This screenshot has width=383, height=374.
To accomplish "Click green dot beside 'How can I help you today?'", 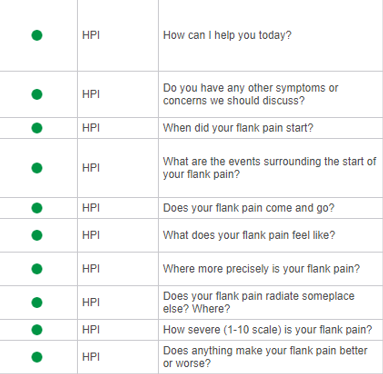I will click(x=37, y=35).
